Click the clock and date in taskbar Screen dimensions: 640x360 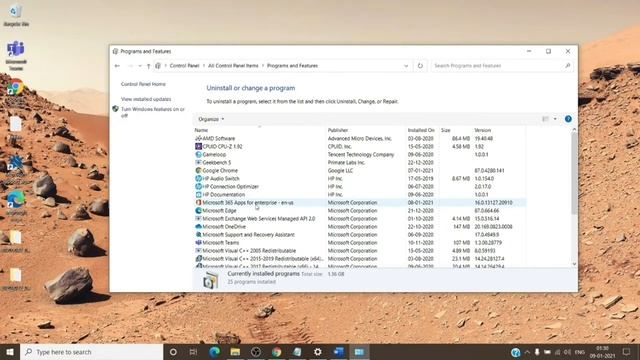[602, 352]
